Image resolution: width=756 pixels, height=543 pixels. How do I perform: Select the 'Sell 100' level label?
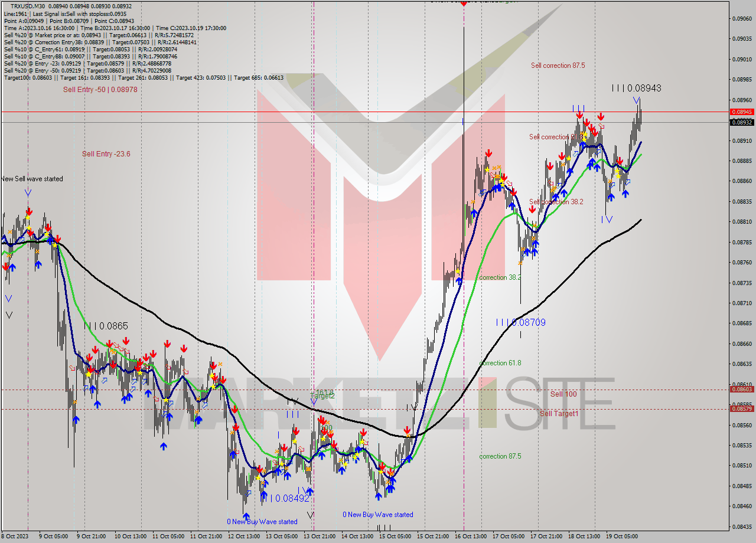(x=563, y=394)
